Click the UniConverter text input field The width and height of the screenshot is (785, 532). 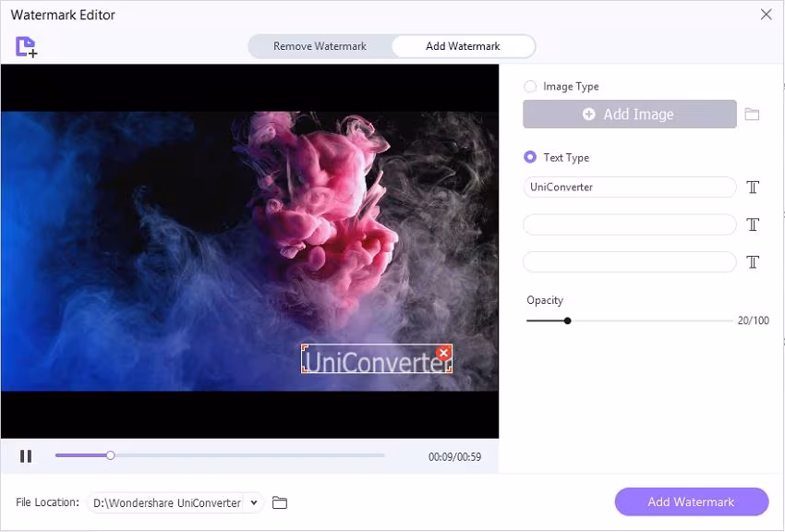click(x=630, y=187)
